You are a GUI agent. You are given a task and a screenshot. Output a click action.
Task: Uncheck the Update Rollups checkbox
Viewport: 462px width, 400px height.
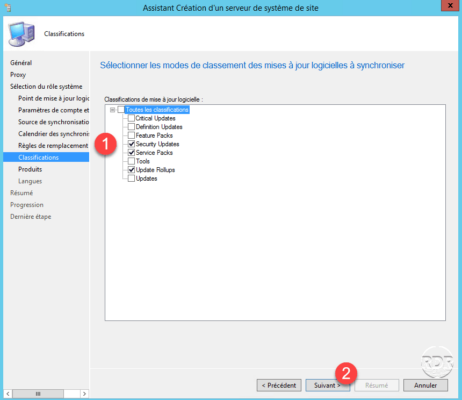click(131, 170)
